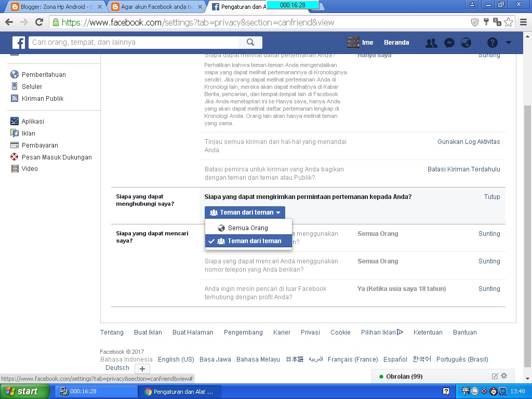Viewport: 532px width, 399px height.
Task: Click the Facebook logo icon
Action: (19, 43)
